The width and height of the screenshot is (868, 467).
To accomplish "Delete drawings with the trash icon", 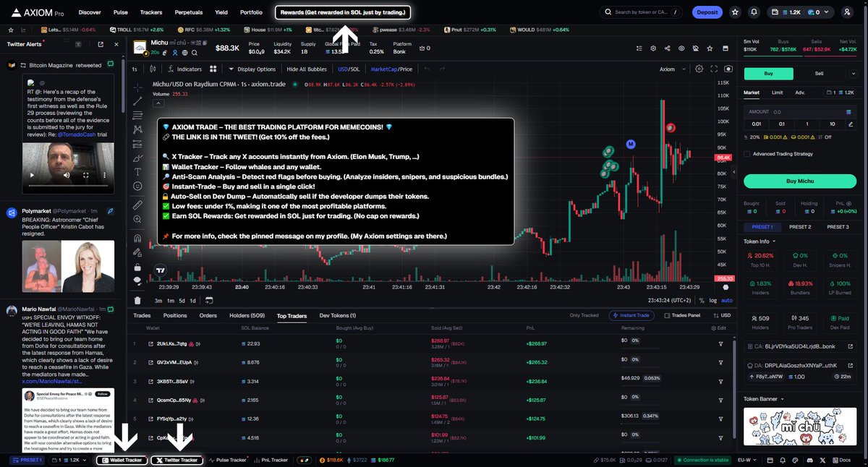I will (137, 300).
